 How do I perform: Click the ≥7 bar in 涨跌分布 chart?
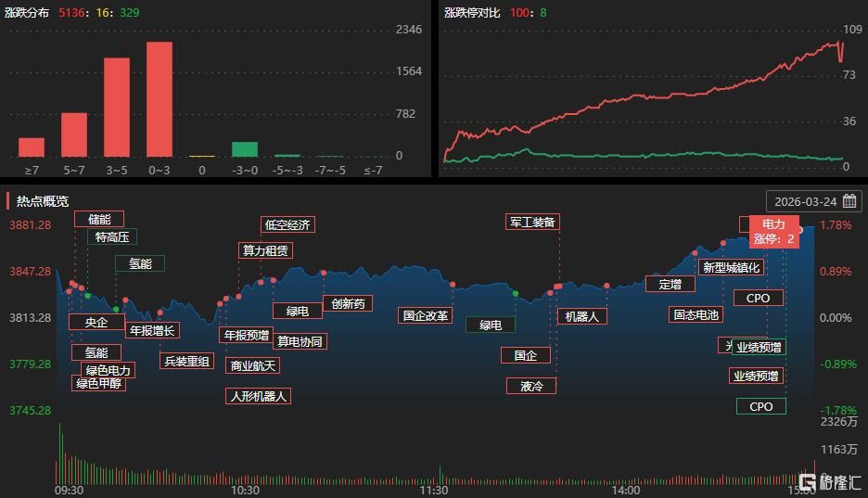(32, 147)
